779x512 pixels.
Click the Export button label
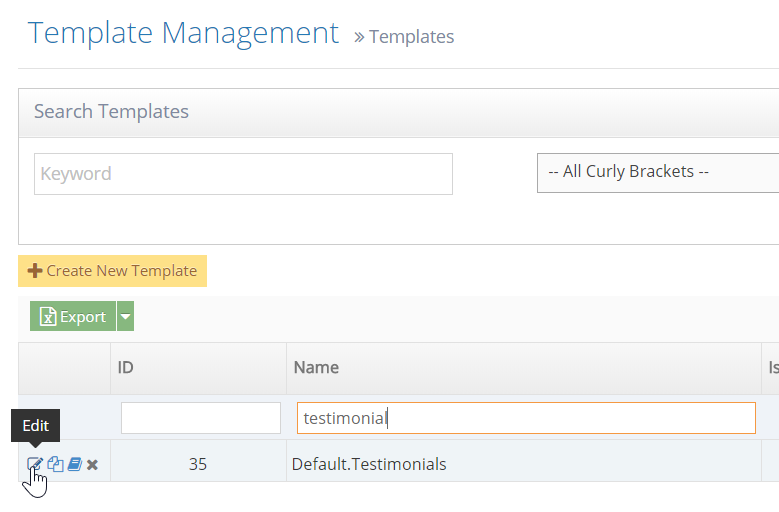pyautogui.click(x=82, y=317)
